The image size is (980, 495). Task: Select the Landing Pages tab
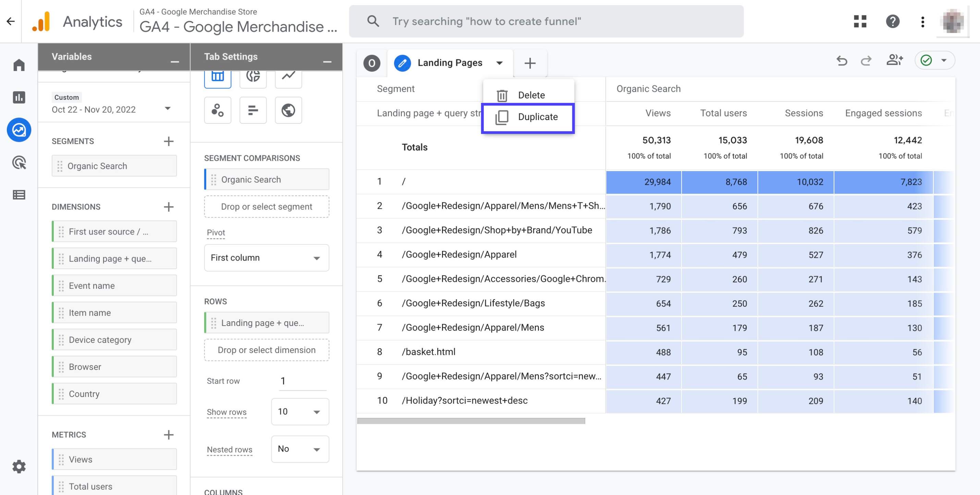pos(450,63)
